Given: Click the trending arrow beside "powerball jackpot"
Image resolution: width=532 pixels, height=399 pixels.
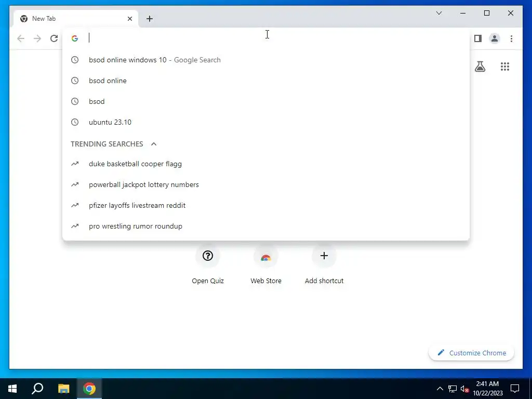Looking at the screenshot, I should [x=75, y=184].
